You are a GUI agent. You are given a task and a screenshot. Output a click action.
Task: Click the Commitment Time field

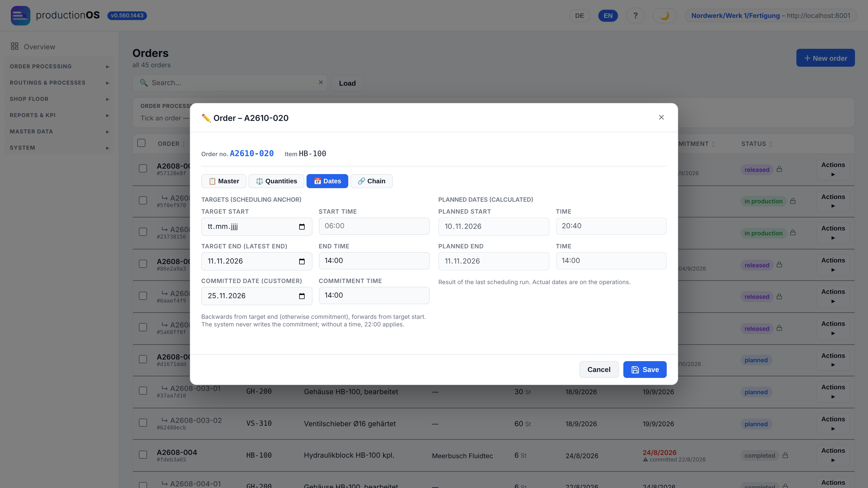tap(374, 295)
